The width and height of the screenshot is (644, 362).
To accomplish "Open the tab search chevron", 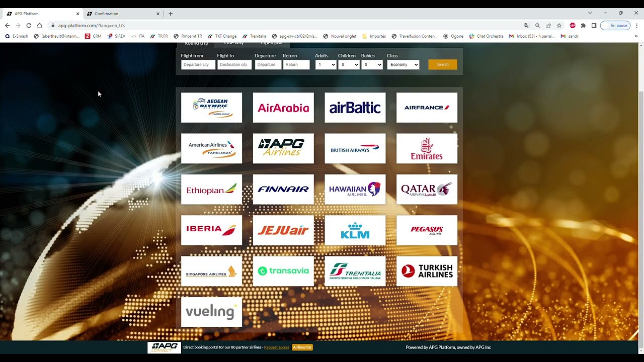I will [x=590, y=13].
